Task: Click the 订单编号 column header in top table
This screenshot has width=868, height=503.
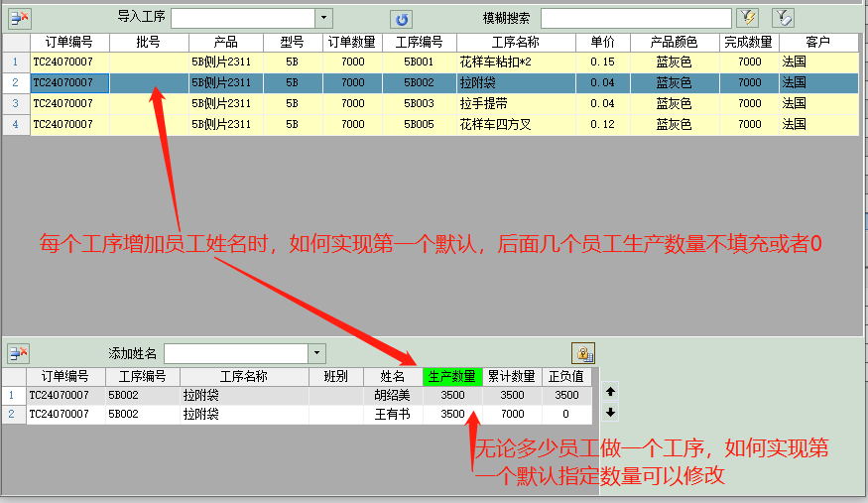Action: [x=69, y=42]
